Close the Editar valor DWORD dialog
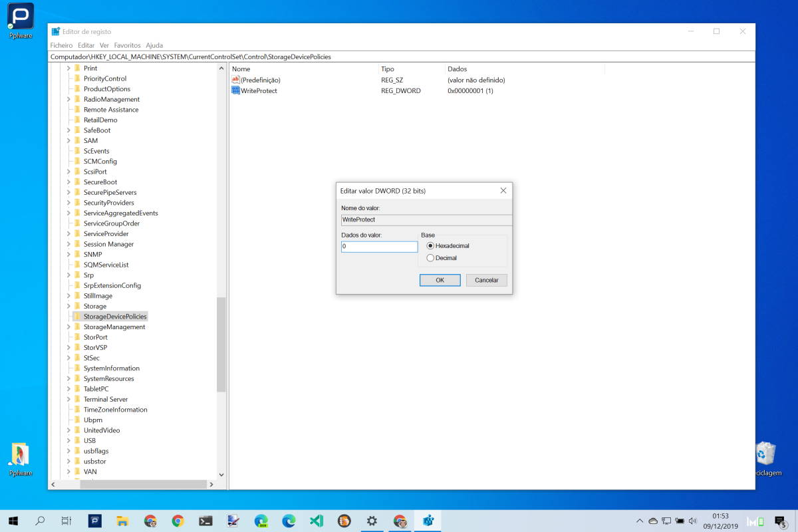 [x=503, y=191]
